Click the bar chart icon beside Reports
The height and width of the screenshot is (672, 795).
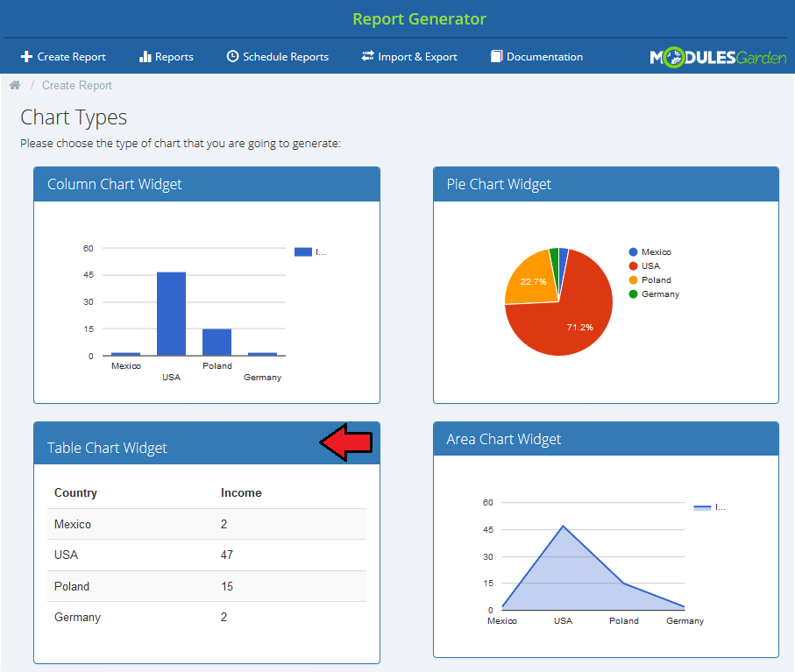pos(145,57)
